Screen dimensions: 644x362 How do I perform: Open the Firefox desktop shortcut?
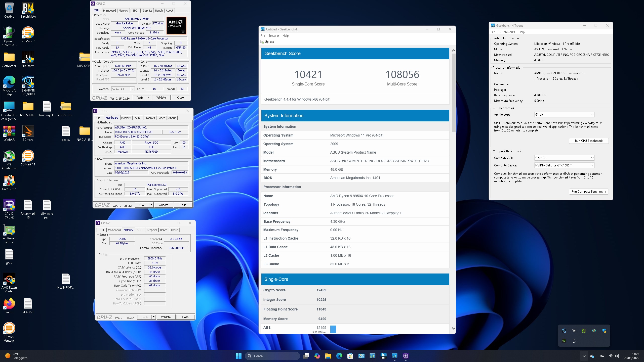point(9,306)
